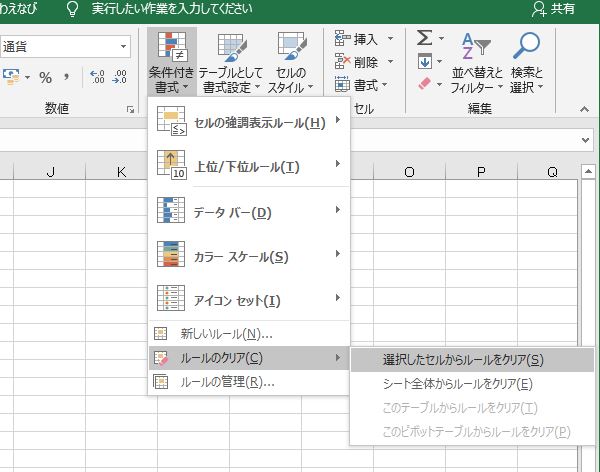Click the vertical scrollbar up arrow

point(588,171)
